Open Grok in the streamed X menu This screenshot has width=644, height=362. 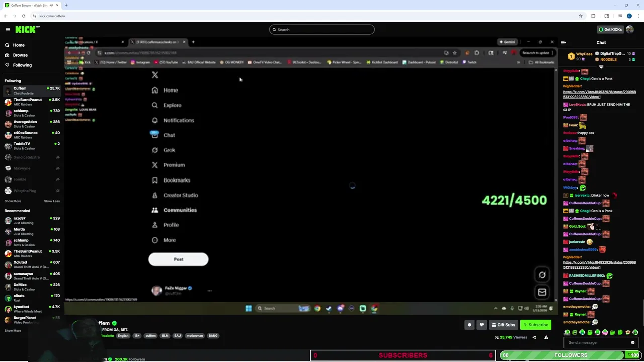pyautogui.click(x=163, y=150)
